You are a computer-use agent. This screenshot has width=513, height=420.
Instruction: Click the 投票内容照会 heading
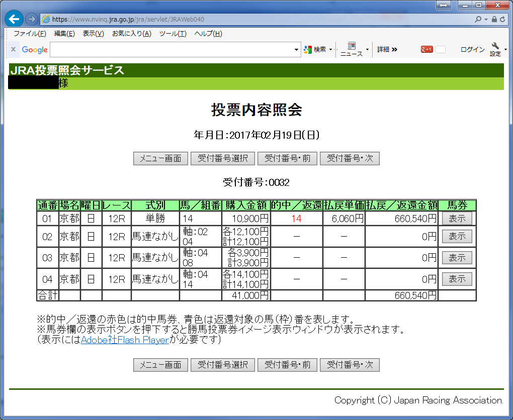(256, 110)
